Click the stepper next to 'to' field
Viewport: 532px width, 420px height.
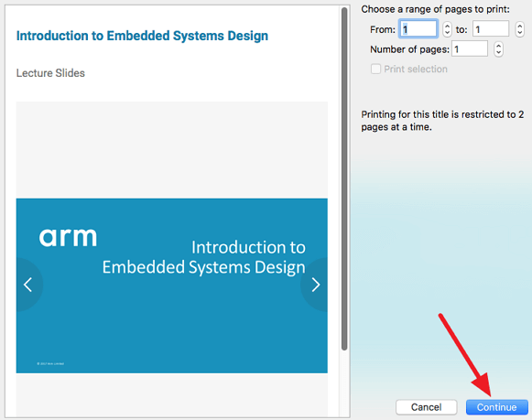pos(519,29)
